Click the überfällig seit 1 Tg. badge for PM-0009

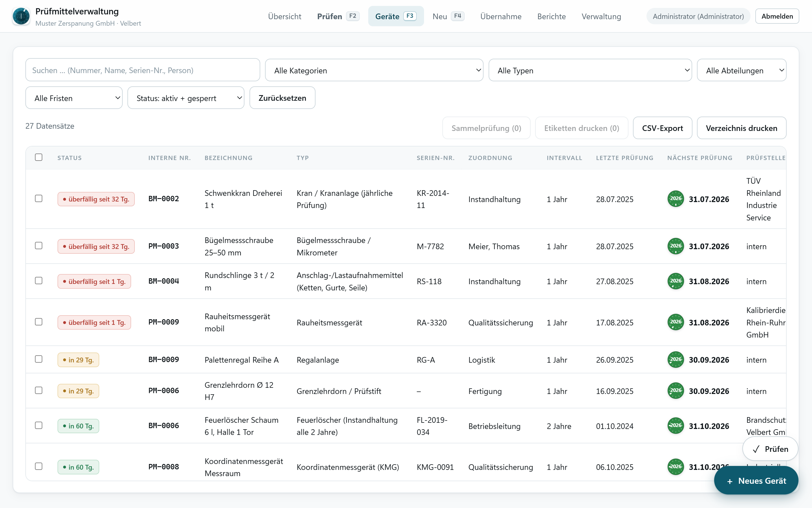[94, 322]
